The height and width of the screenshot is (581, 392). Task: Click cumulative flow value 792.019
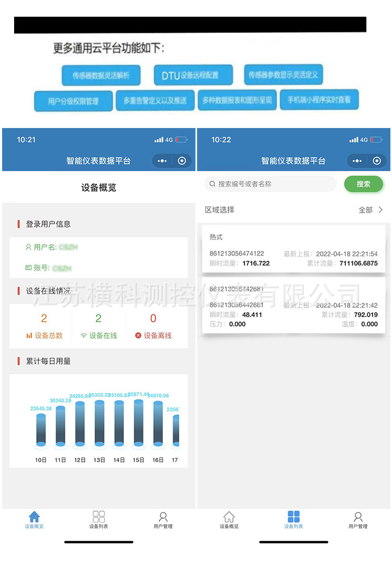pyautogui.click(x=366, y=315)
